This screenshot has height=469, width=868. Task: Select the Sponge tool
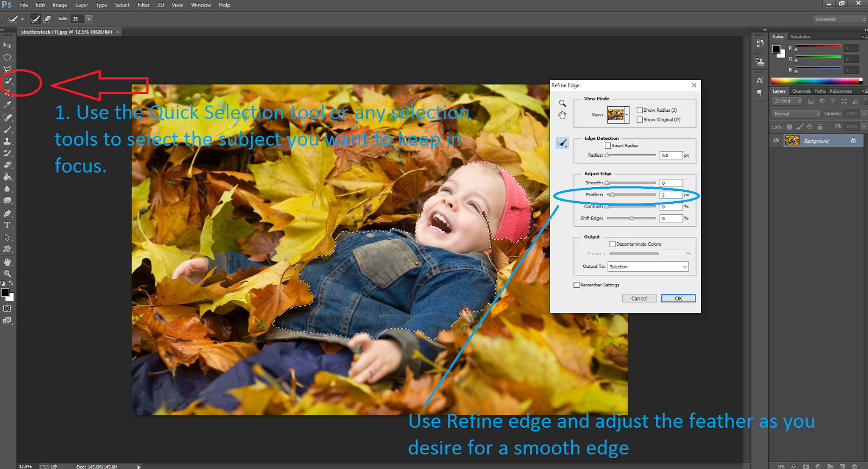7,201
